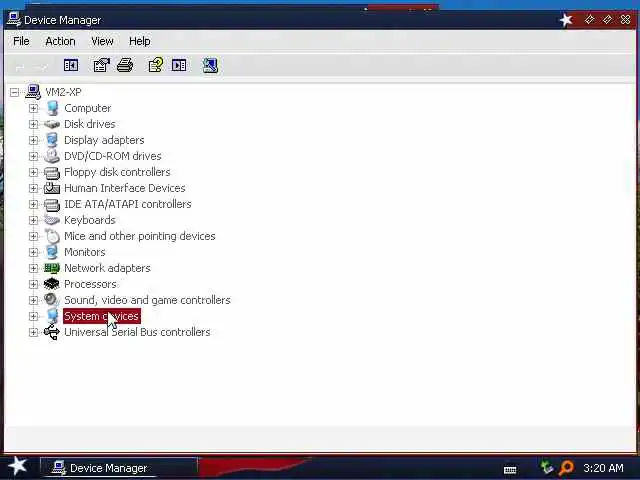Click the Device Manager taskbar button
The height and width of the screenshot is (480, 640).
pos(119,468)
